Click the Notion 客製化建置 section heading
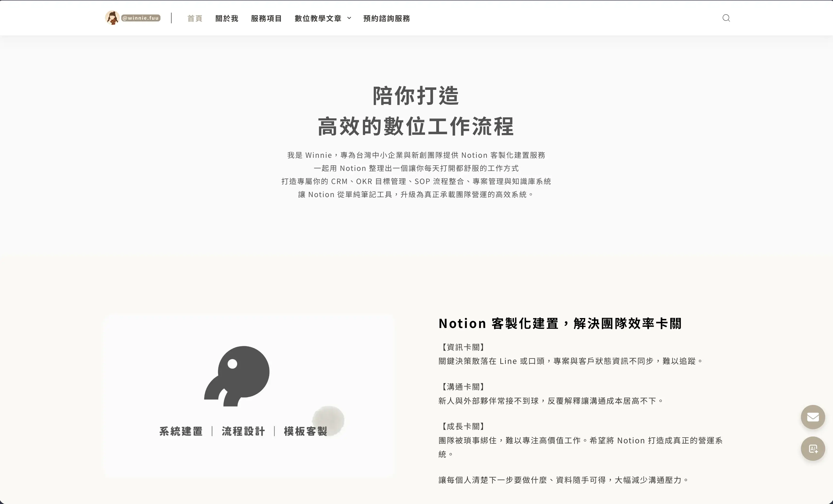The height and width of the screenshot is (504, 833). click(x=560, y=323)
